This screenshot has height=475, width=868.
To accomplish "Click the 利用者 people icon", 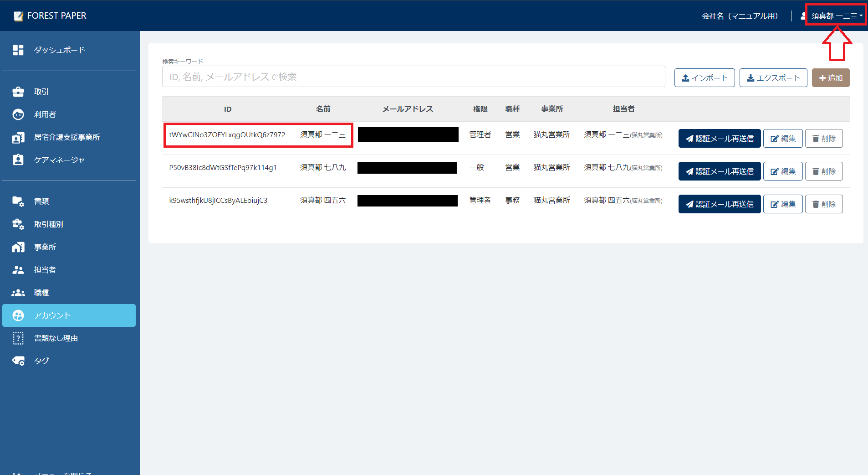I will pos(18,114).
